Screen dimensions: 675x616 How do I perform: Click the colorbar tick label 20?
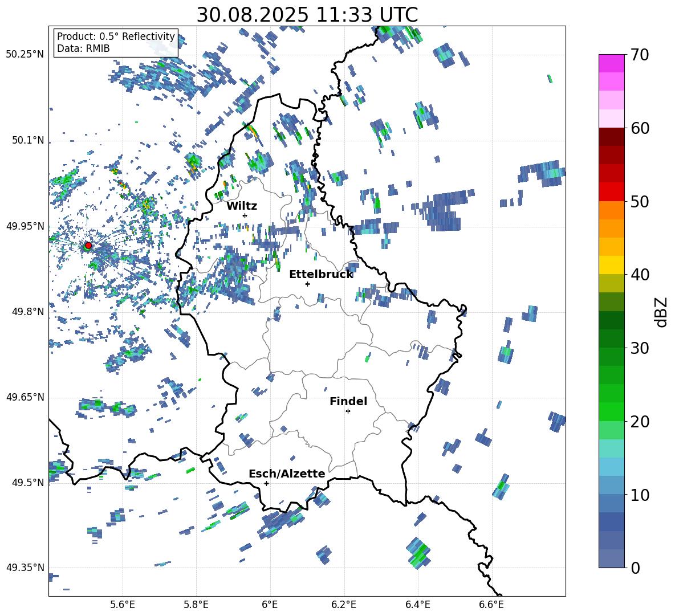(640, 422)
